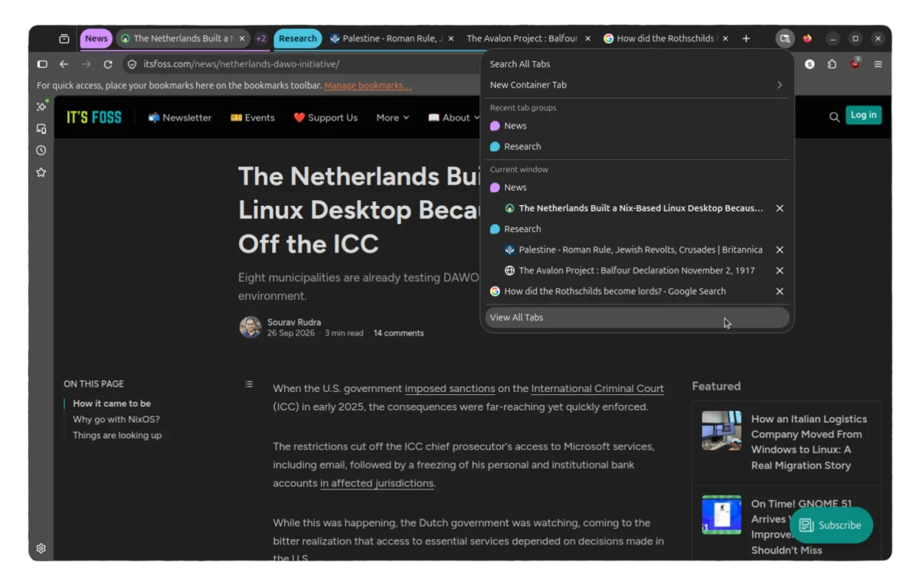Close the Rothschilds tab in tab strip
This screenshot has width=919, height=588.
pyautogui.click(x=724, y=38)
